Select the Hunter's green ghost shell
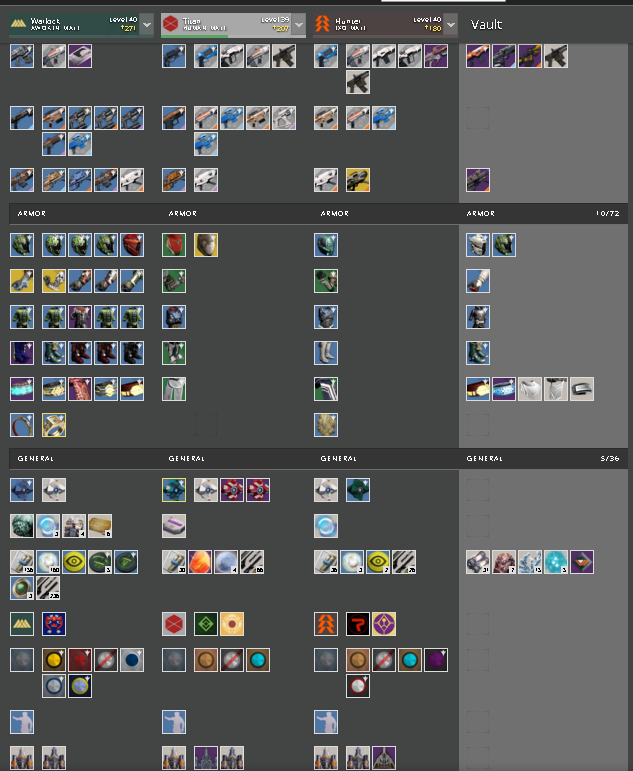 [358, 490]
